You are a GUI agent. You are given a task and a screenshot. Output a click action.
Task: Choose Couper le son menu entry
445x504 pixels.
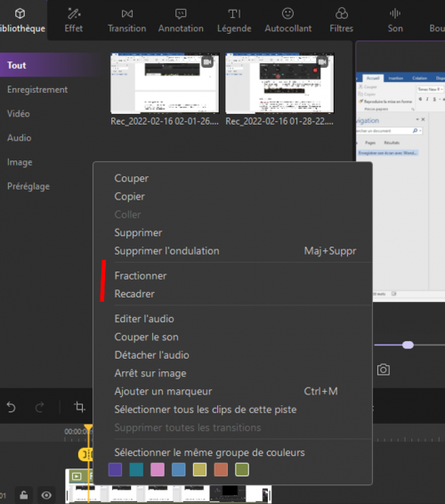tap(232, 337)
